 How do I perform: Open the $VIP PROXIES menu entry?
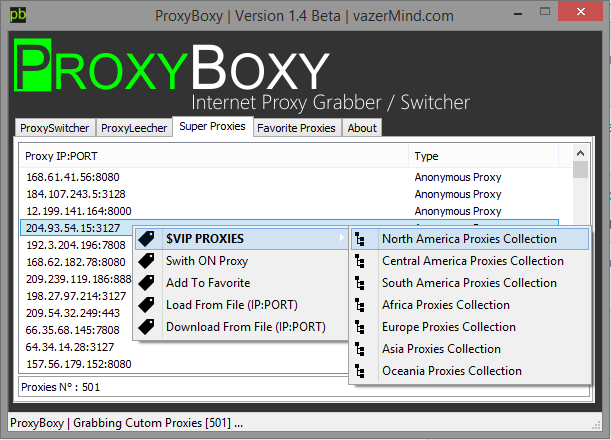click(x=241, y=239)
